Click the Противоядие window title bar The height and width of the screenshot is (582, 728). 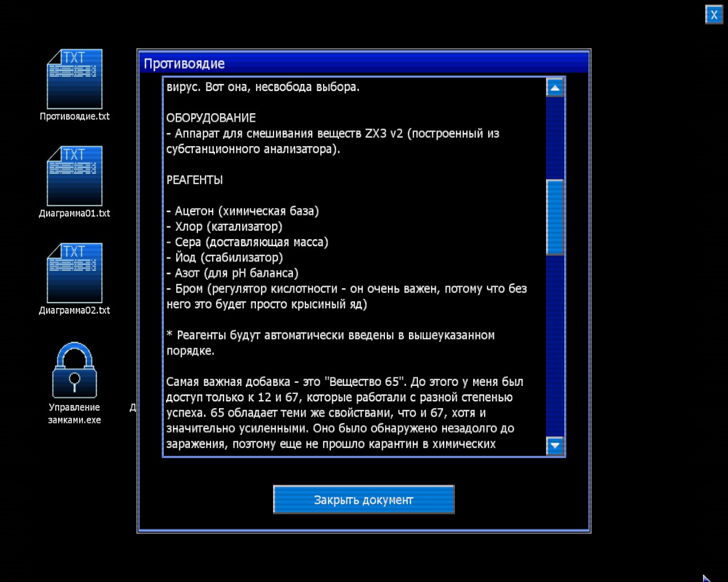(x=363, y=63)
